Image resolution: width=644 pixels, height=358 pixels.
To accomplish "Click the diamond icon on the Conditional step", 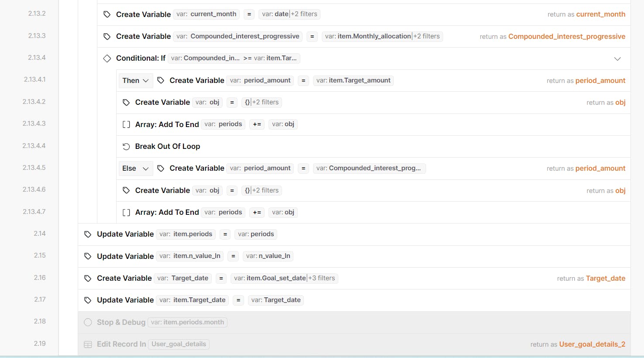I will (107, 59).
